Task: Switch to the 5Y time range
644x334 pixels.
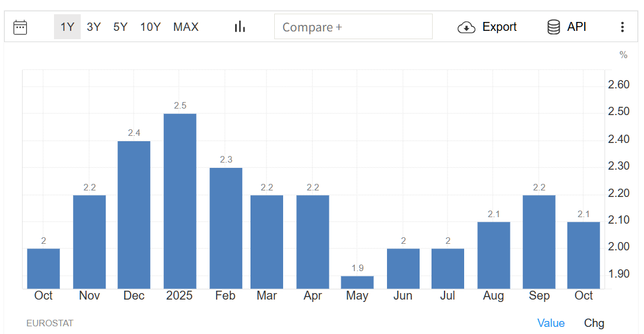Action: pyautogui.click(x=120, y=27)
